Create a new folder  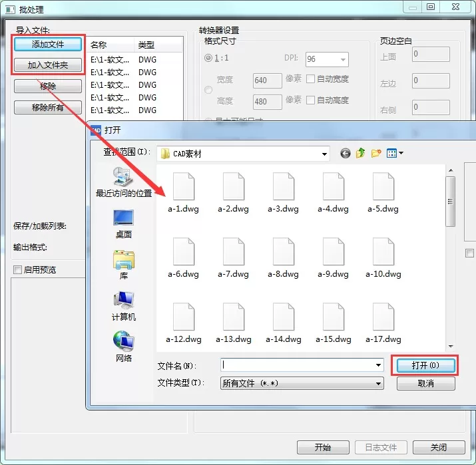tap(376, 153)
